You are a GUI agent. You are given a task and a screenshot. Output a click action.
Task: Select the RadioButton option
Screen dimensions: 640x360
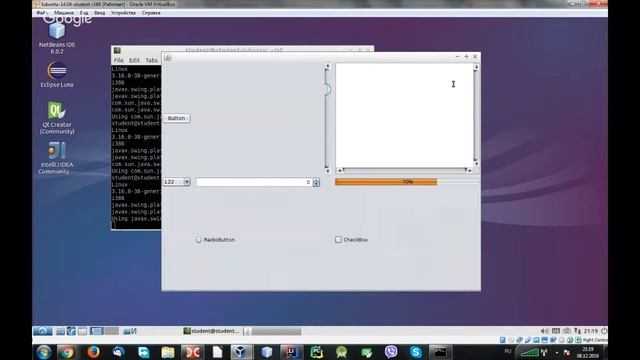click(x=215, y=240)
